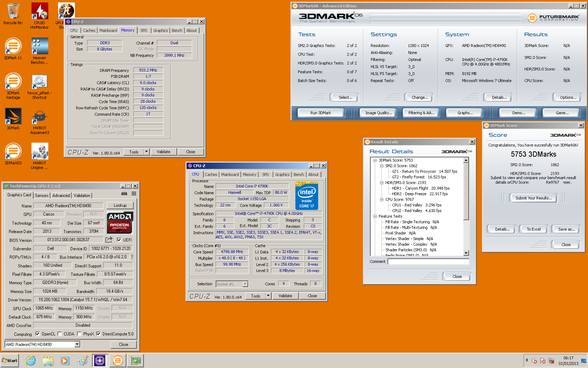Screen dimensions: 588x368
Task: Click the Futuremark Corporation logo
Action: (x=553, y=18)
